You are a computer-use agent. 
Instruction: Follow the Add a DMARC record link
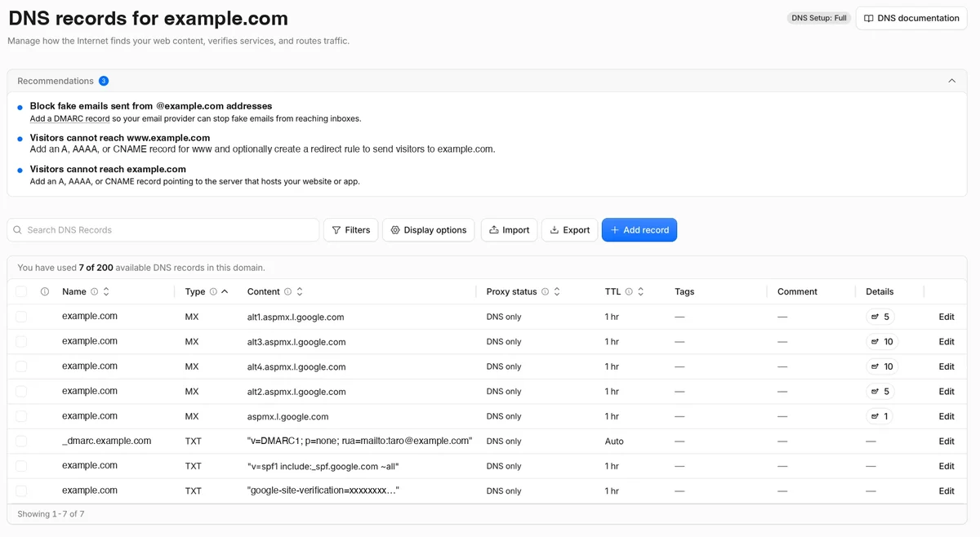(x=70, y=118)
